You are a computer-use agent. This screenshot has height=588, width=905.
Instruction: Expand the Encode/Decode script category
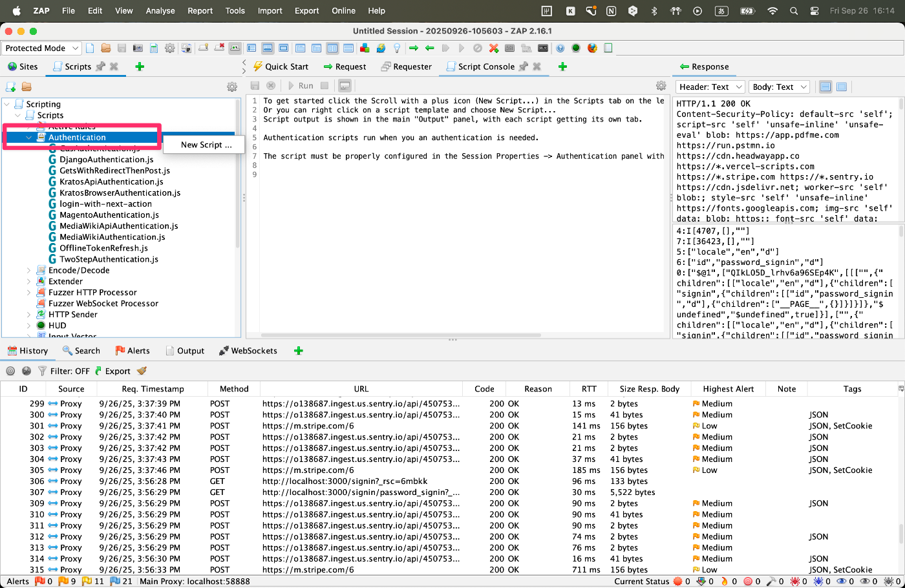pos(29,271)
